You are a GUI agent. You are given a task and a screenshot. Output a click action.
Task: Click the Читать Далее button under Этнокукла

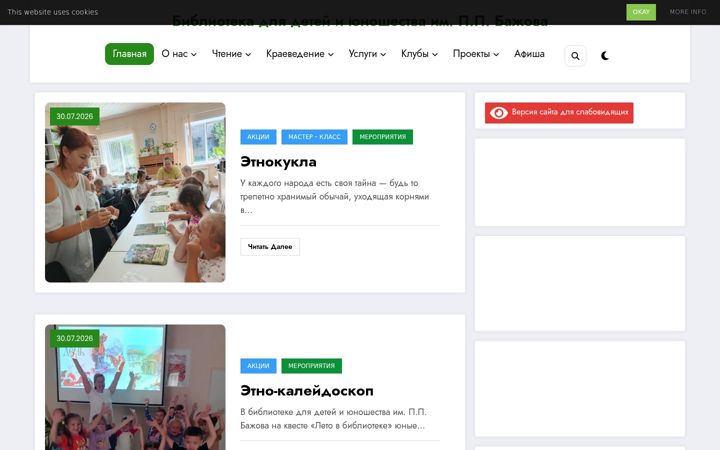coord(270,247)
